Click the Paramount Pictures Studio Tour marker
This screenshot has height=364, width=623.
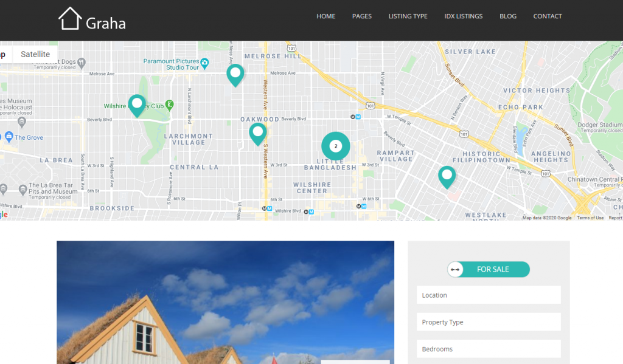(x=205, y=62)
